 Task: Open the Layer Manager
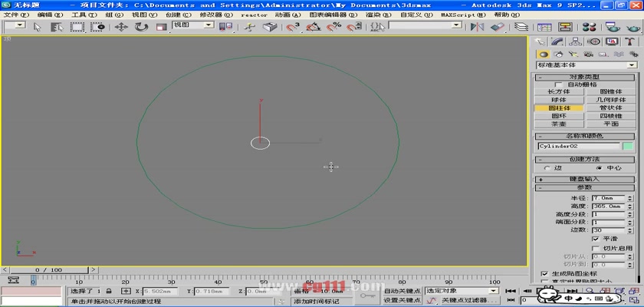click(521, 27)
